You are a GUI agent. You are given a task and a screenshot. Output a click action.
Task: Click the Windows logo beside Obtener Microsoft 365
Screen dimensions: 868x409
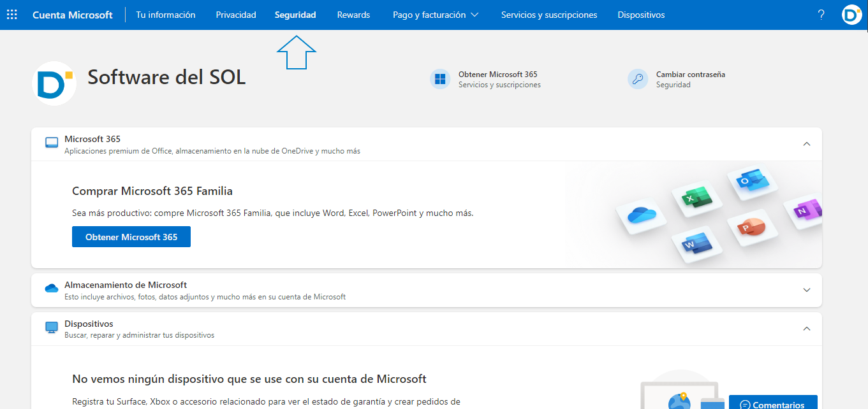point(440,79)
